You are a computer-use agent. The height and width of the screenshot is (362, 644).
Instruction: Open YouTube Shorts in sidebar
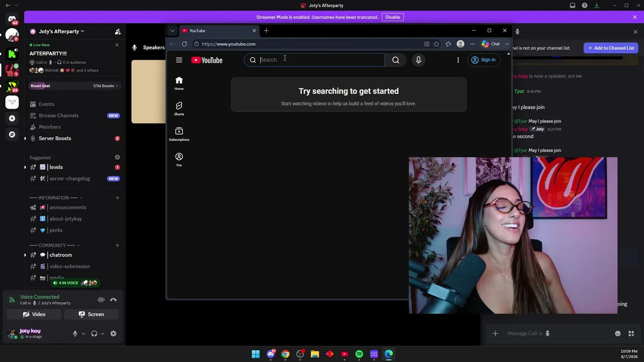coord(179,109)
